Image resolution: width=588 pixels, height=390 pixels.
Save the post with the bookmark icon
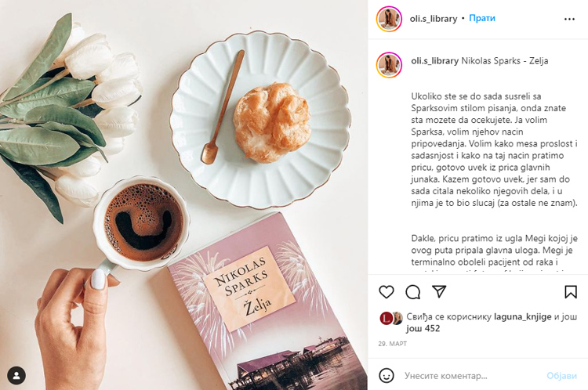(x=571, y=292)
